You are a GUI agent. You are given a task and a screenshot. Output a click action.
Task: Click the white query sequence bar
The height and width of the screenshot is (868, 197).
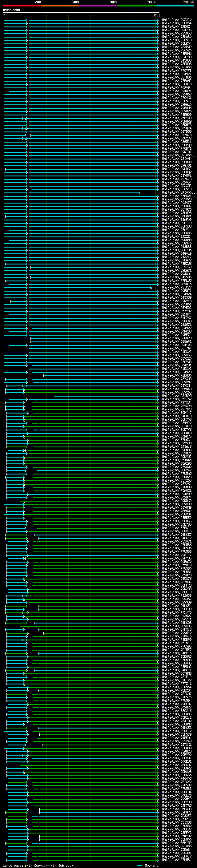[81, 12]
